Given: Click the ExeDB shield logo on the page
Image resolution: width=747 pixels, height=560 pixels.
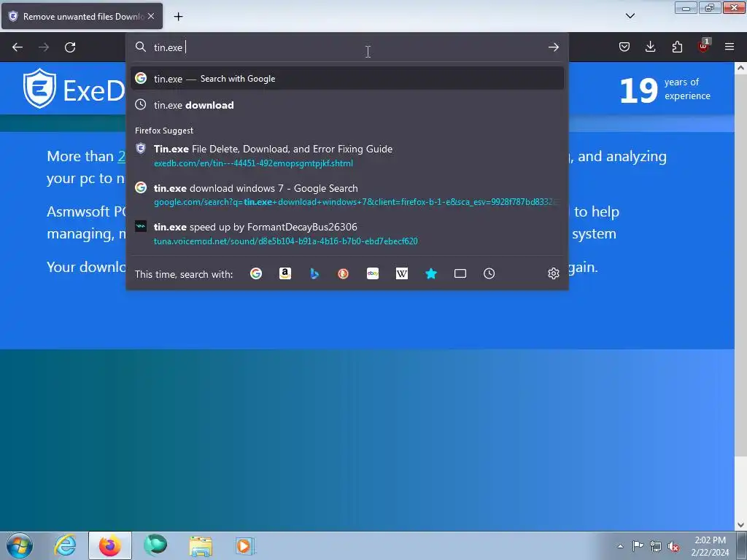Looking at the screenshot, I should pos(39,88).
